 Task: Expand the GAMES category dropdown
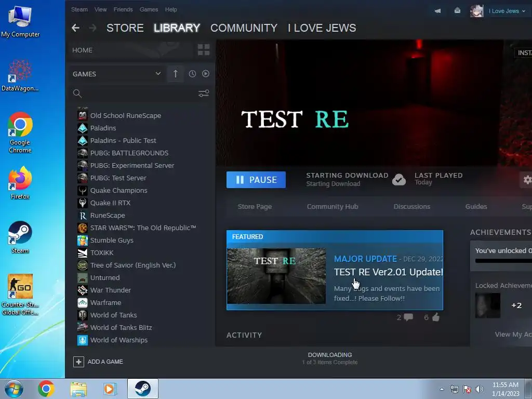(x=158, y=74)
